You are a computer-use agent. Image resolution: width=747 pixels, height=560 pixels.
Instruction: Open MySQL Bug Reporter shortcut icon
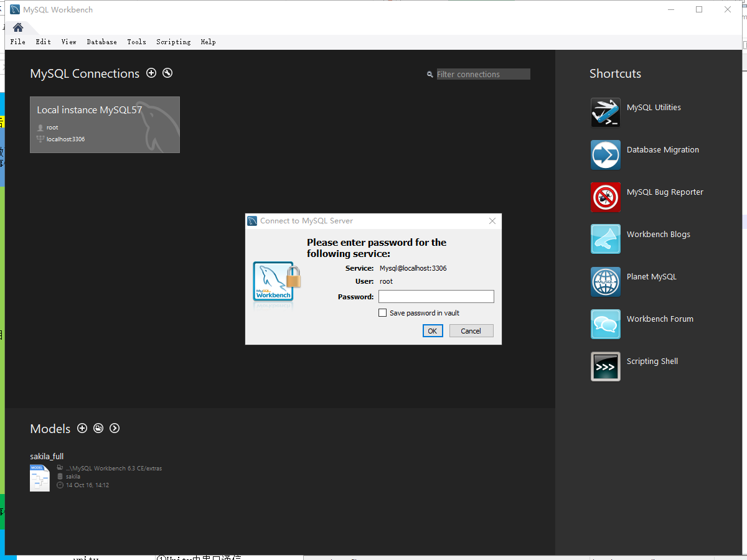tap(606, 197)
